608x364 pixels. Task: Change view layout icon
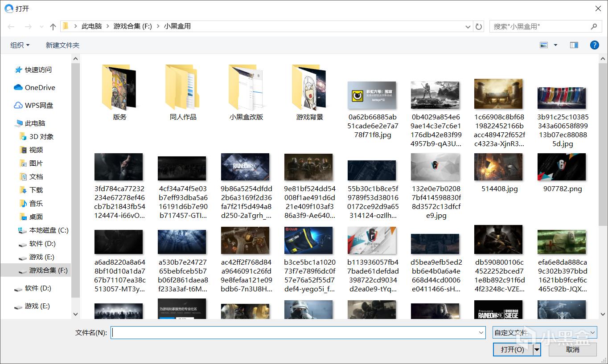[543, 45]
